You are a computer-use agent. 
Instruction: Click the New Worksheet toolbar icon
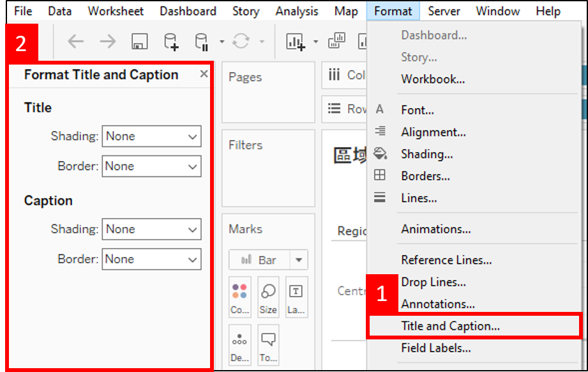[294, 42]
